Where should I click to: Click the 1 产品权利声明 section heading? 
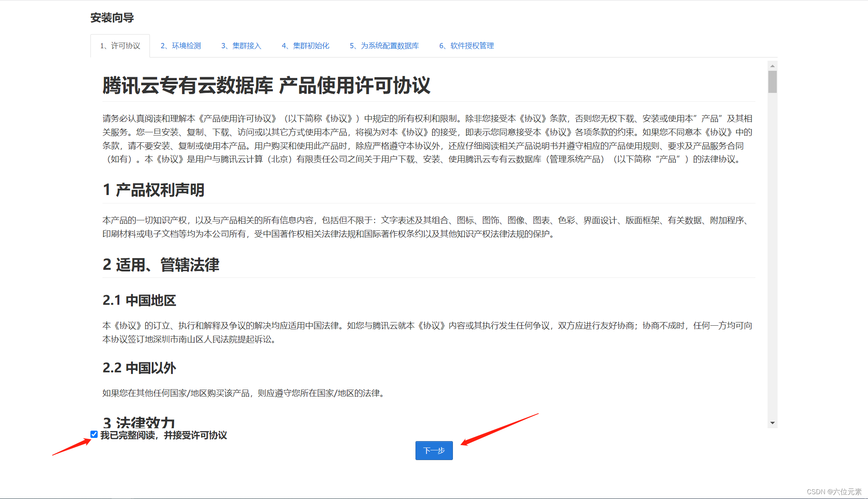coord(154,190)
